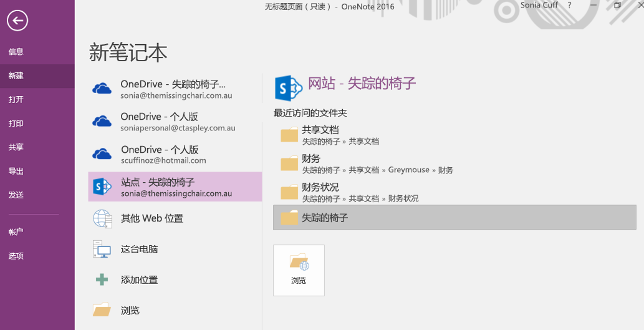
Task: Click the computer icon for 这台电脑
Action: pyautogui.click(x=102, y=249)
